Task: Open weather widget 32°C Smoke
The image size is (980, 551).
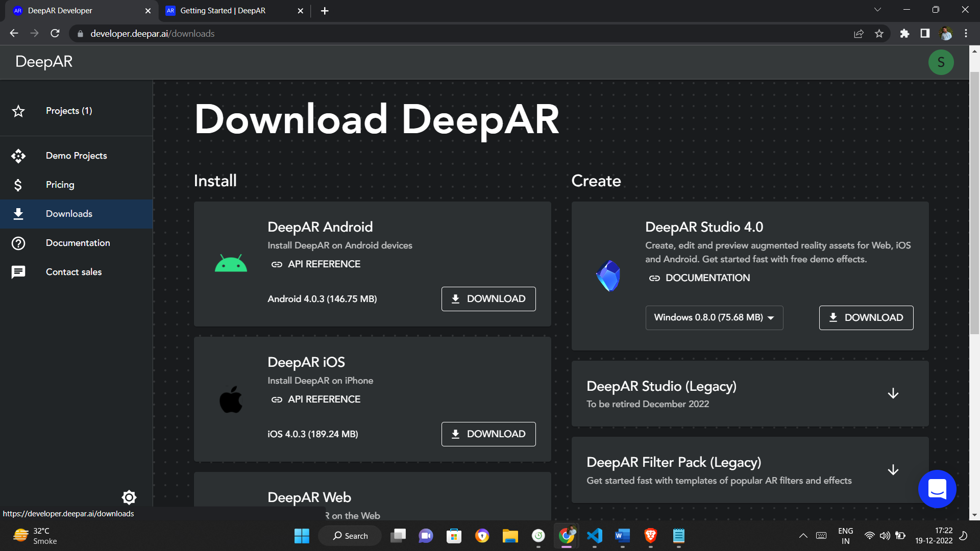Action: (35, 536)
